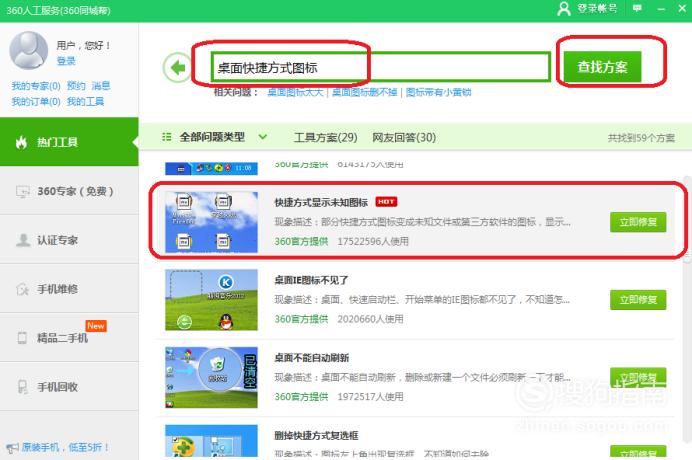The height and width of the screenshot is (460, 692).
Task: Open 我的专家(0) link
Action: [x=36, y=86]
